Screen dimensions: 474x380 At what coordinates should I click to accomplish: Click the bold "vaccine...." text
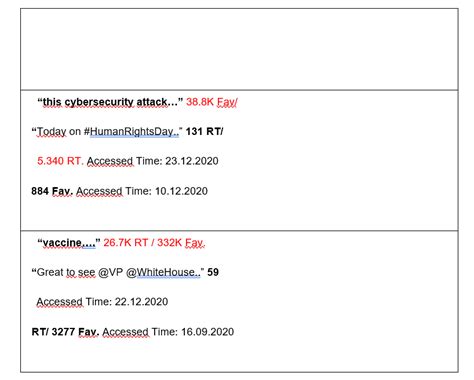tap(69, 242)
